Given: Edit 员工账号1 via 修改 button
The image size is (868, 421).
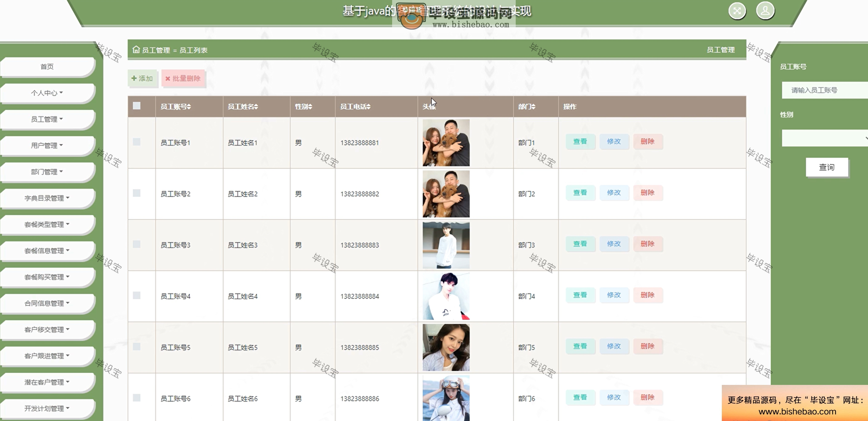Looking at the screenshot, I should pos(614,141).
